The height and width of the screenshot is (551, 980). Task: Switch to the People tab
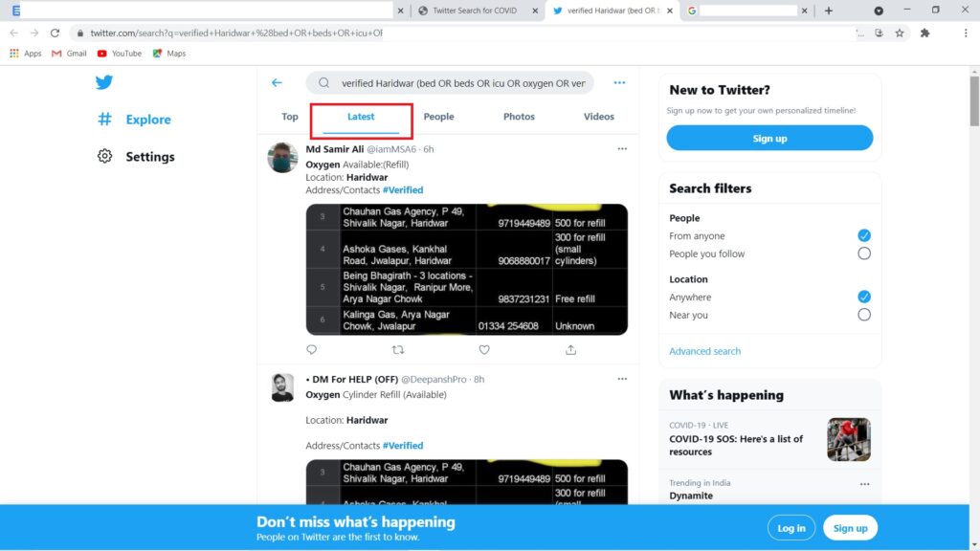point(438,117)
